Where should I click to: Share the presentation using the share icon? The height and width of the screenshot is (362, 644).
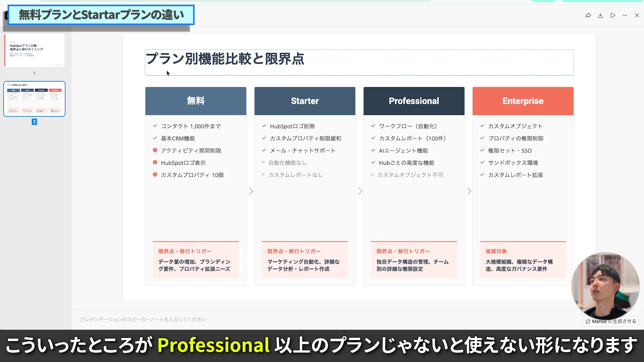click(x=588, y=15)
